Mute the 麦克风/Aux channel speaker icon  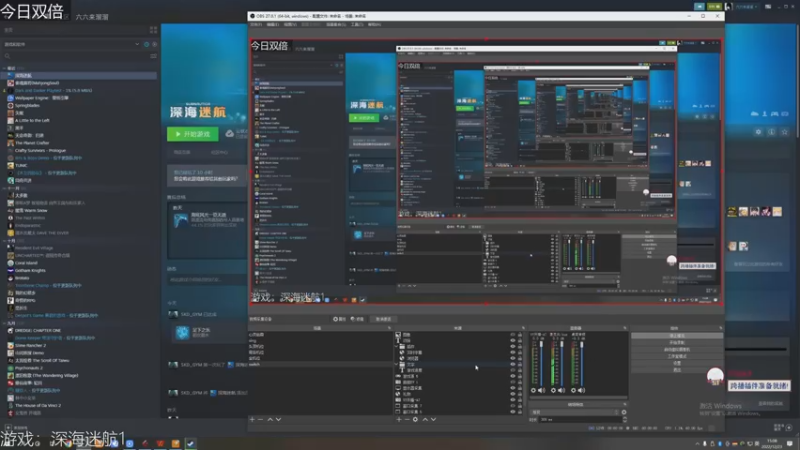[561, 390]
